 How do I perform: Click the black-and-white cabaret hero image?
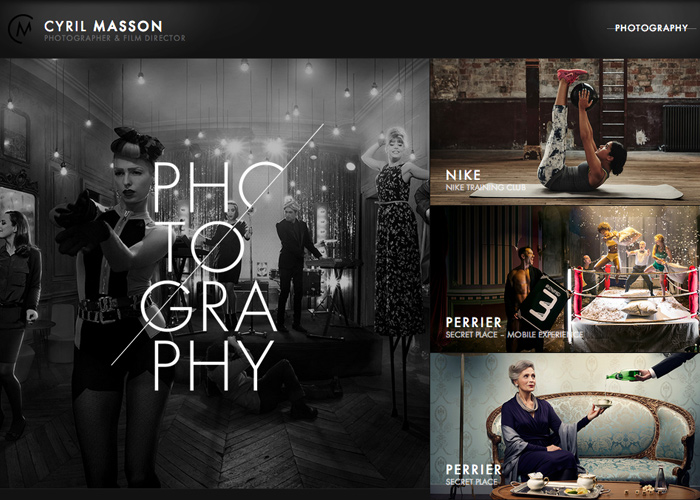[x=214, y=273]
